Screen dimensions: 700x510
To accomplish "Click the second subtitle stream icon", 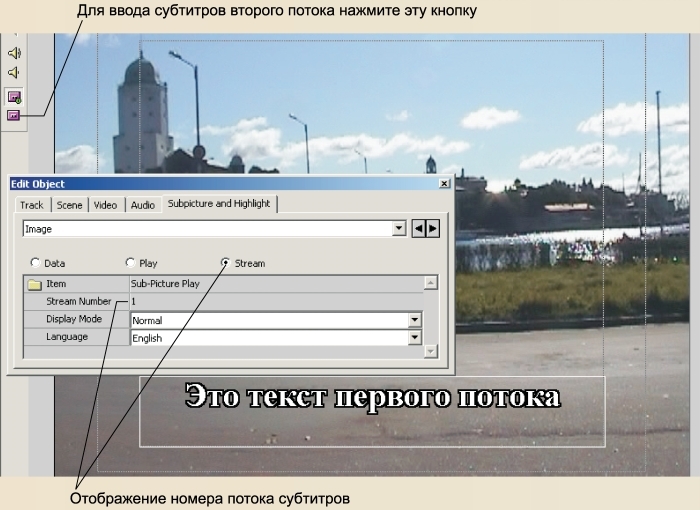I will (13, 116).
